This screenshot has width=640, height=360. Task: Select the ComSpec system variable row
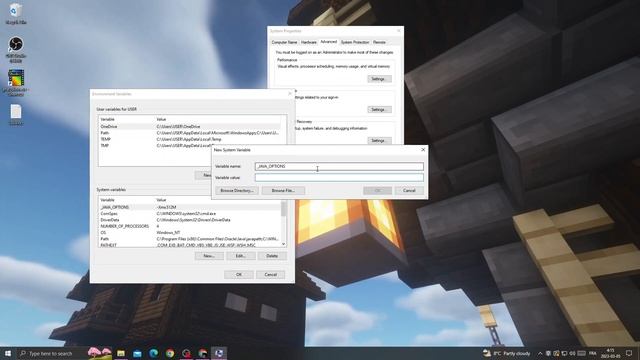pos(190,213)
